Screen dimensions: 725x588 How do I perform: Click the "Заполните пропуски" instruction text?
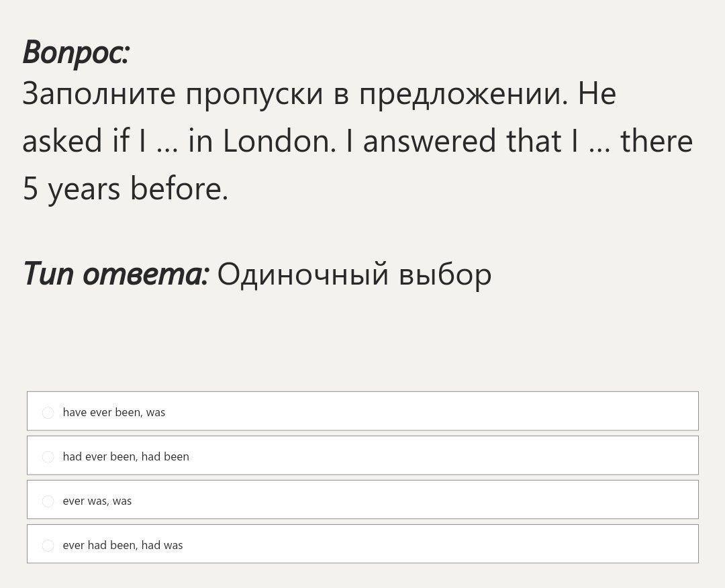click(x=173, y=94)
